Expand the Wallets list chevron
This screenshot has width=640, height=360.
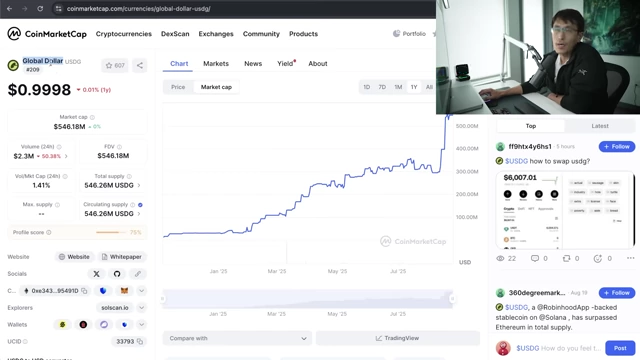coord(141,324)
